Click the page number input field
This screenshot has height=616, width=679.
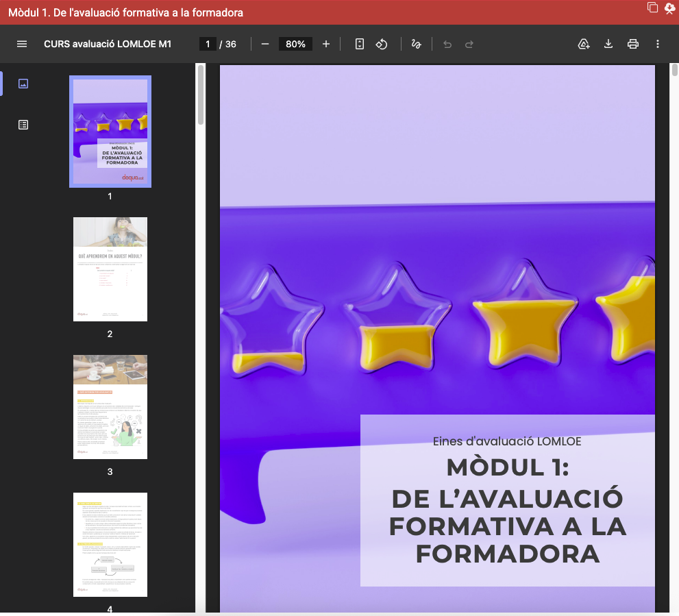pyautogui.click(x=208, y=44)
